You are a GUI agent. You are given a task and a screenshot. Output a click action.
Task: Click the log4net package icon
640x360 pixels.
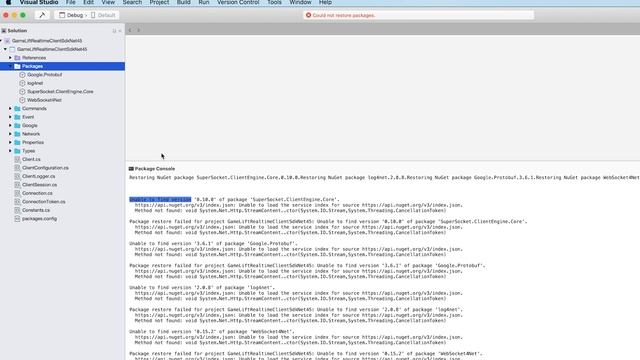point(22,83)
